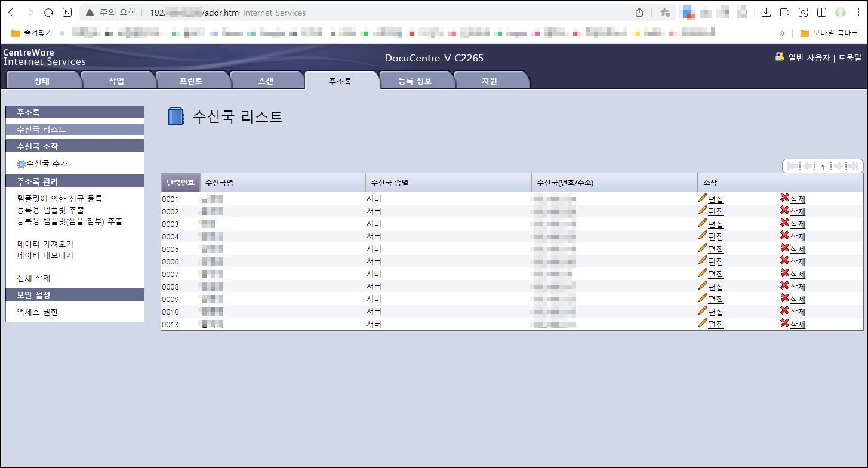Image resolution: width=868 pixels, height=468 pixels.
Task: Click the red X delete icon for entry 0013
Action: click(x=784, y=324)
